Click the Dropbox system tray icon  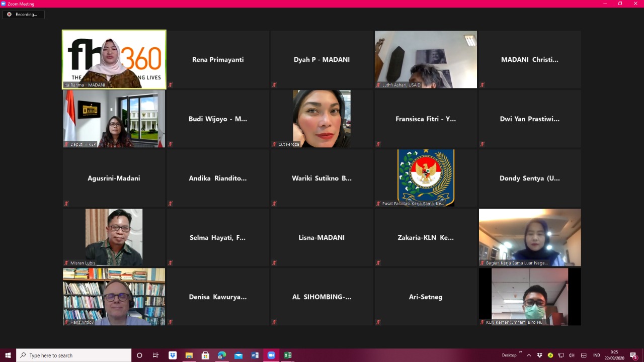540,355
